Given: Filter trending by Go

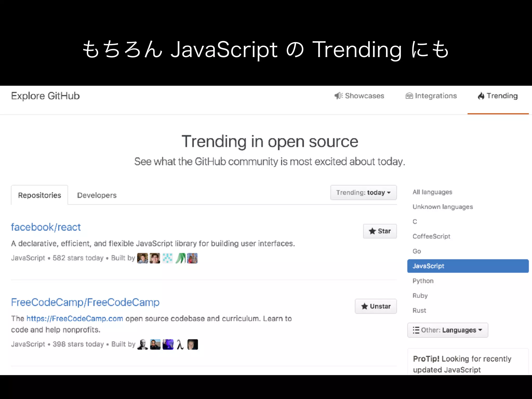Looking at the screenshot, I should [x=417, y=251].
